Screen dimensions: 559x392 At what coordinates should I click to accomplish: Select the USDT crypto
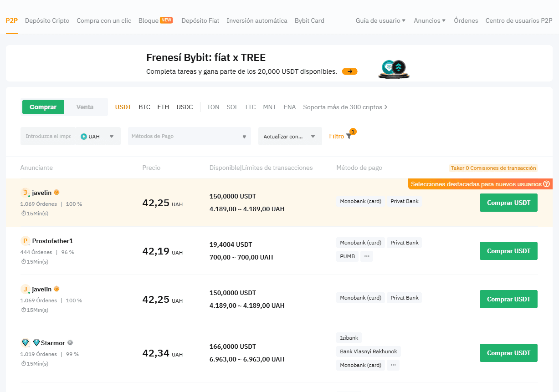pyautogui.click(x=123, y=107)
